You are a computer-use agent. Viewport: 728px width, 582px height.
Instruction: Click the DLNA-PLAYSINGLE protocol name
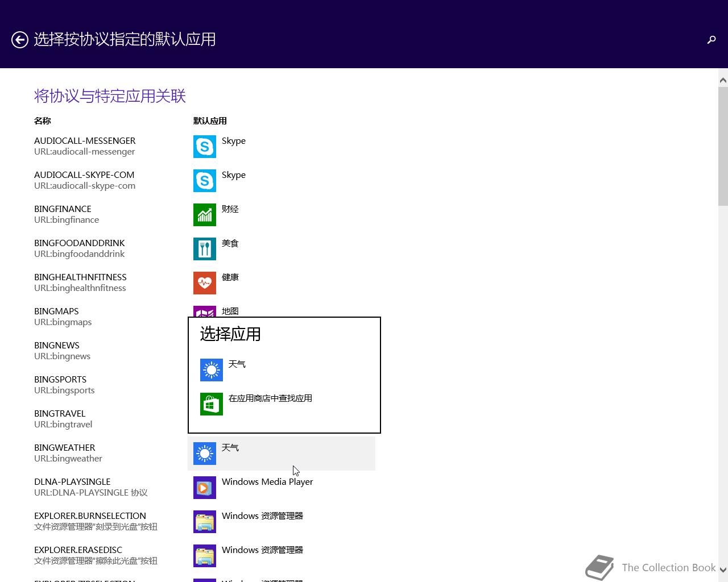[72, 482]
